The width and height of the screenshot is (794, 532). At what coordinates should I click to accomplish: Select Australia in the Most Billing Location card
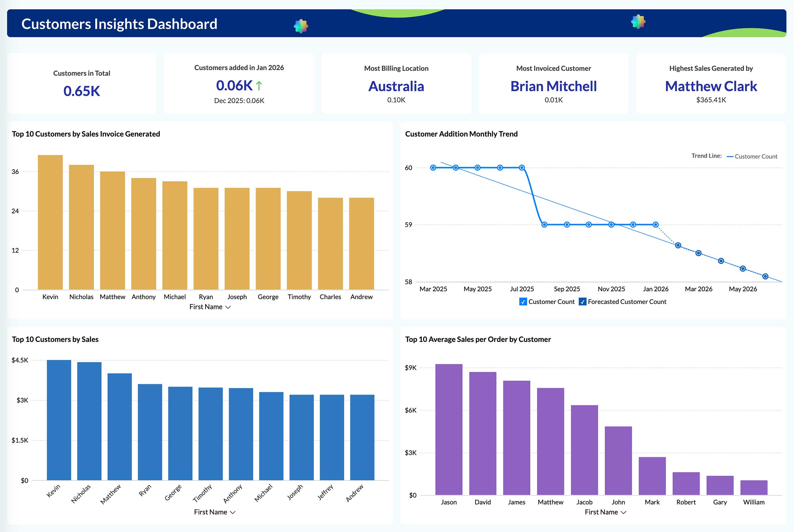tap(396, 87)
